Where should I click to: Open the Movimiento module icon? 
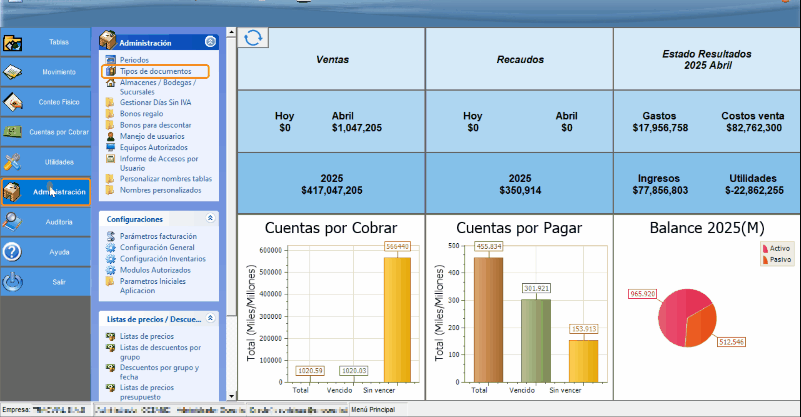[14, 73]
